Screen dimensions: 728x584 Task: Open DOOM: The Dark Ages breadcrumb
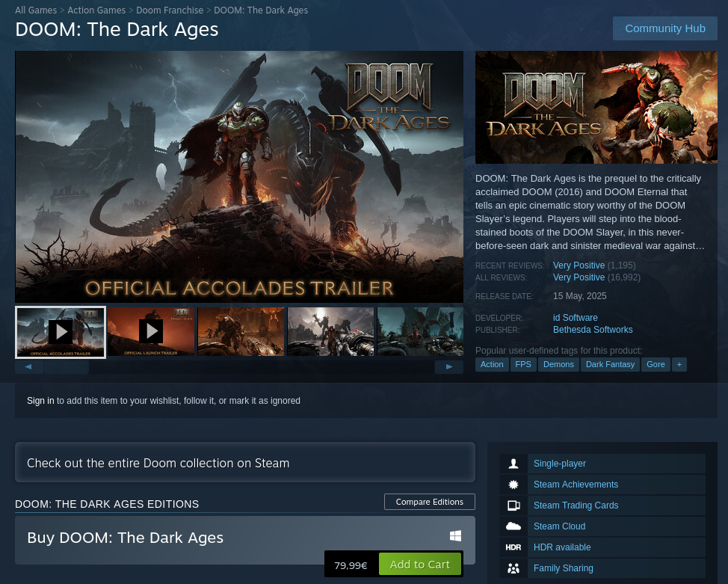(261, 10)
